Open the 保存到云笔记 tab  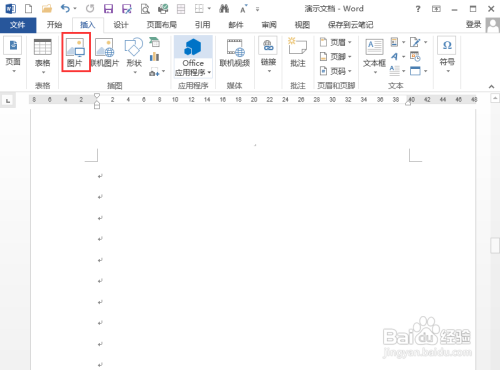click(x=351, y=25)
